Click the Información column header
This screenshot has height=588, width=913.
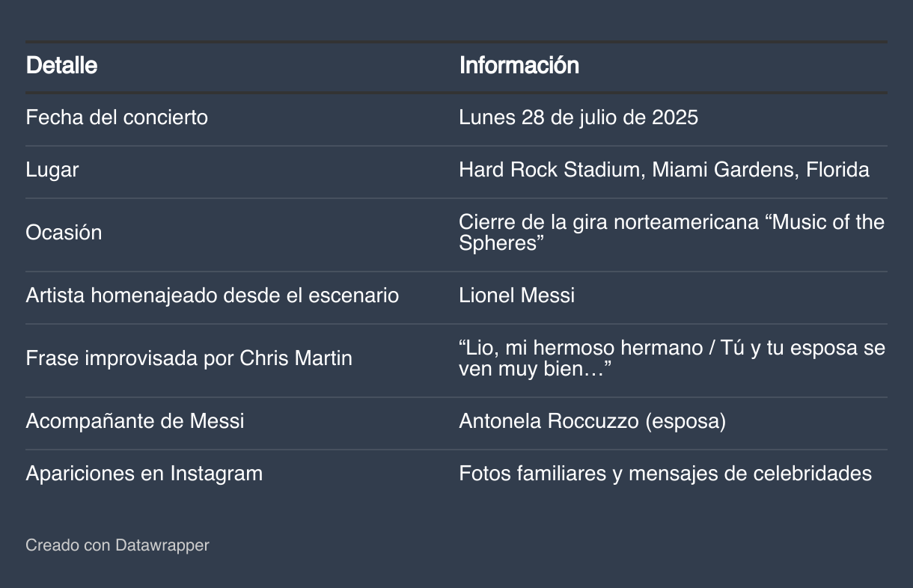[x=519, y=66]
